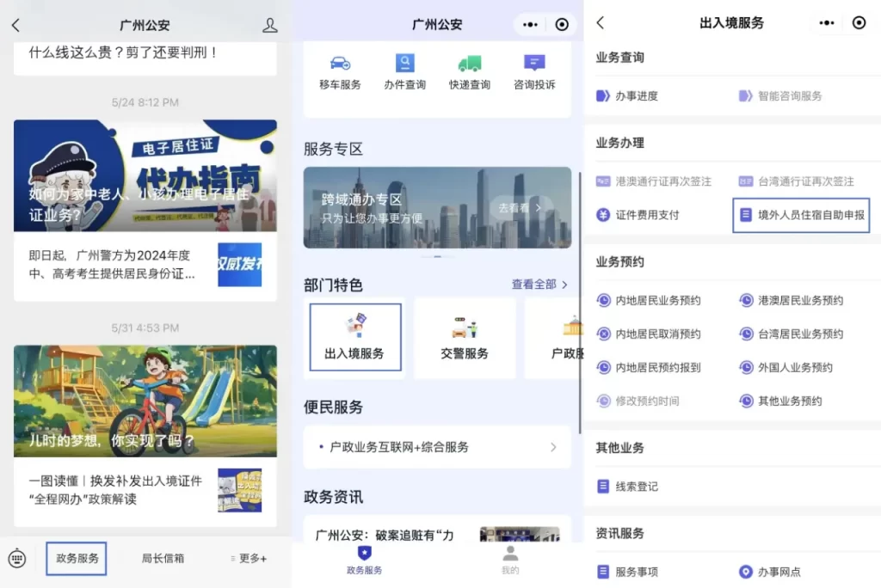Open the profile icon in 广州公安 header
Screen dimensions: 881x588
(269, 25)
